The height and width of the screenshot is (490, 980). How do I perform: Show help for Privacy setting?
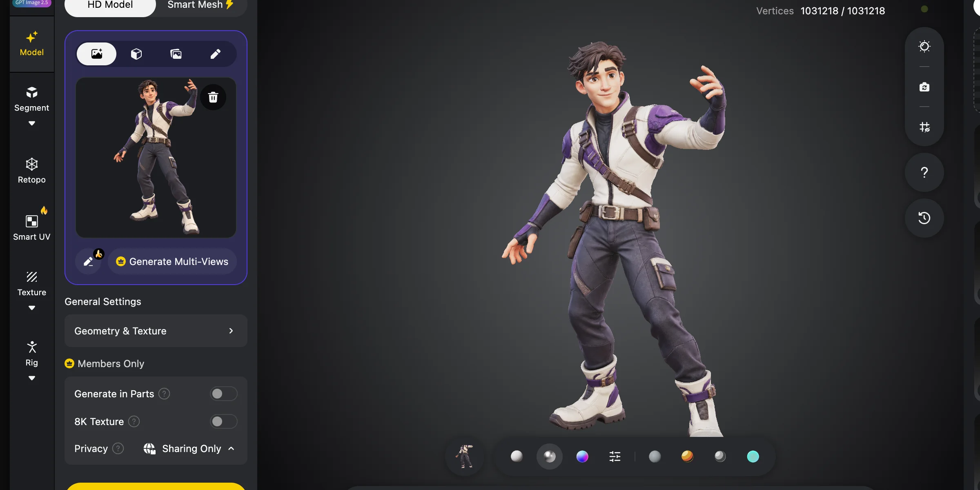(x=118, y=448)
